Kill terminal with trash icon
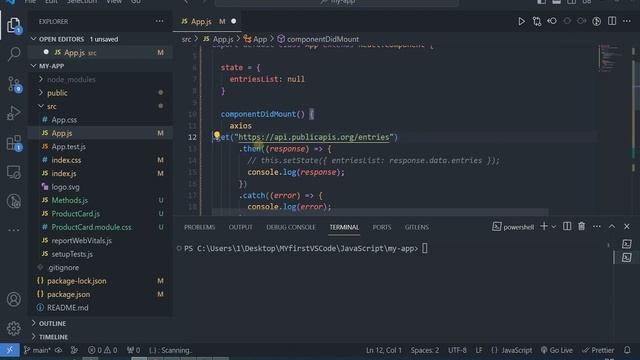640x360 pixels. pyautogui.click(x=582, y=226)
